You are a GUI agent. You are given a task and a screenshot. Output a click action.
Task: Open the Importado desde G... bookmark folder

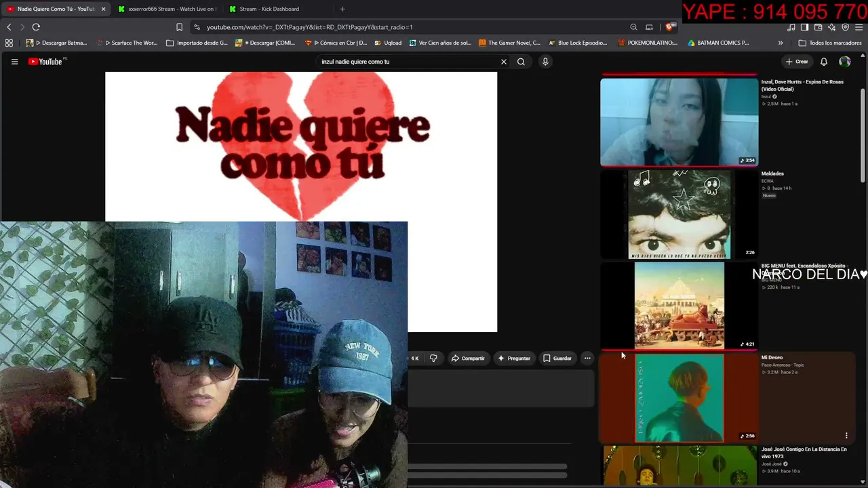[x=197, y=43]
